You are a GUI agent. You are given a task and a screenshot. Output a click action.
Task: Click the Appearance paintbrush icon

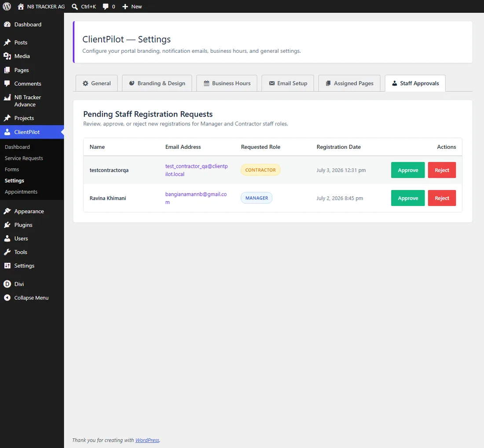click(x=7, y=211)
